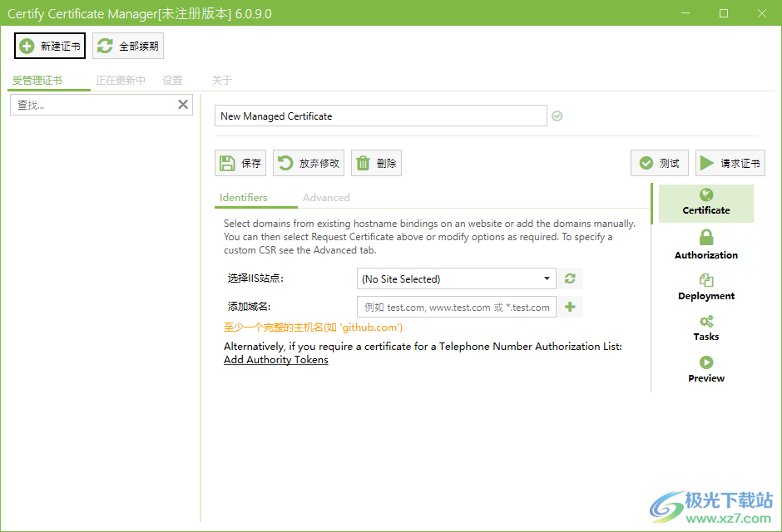Select the Certificate section in sidebar
This screenshot has height=532, width=782.
click(x=705, y=203)
